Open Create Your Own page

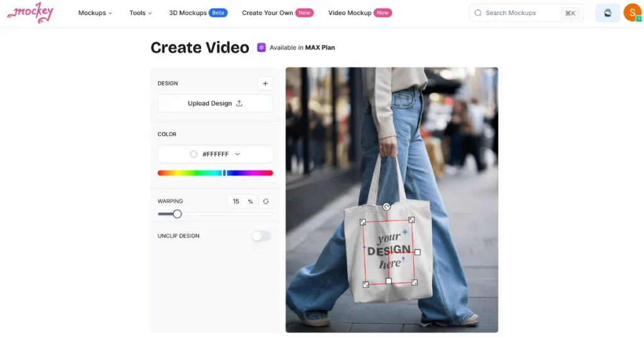pyautogui.click(x=277, y=13)
